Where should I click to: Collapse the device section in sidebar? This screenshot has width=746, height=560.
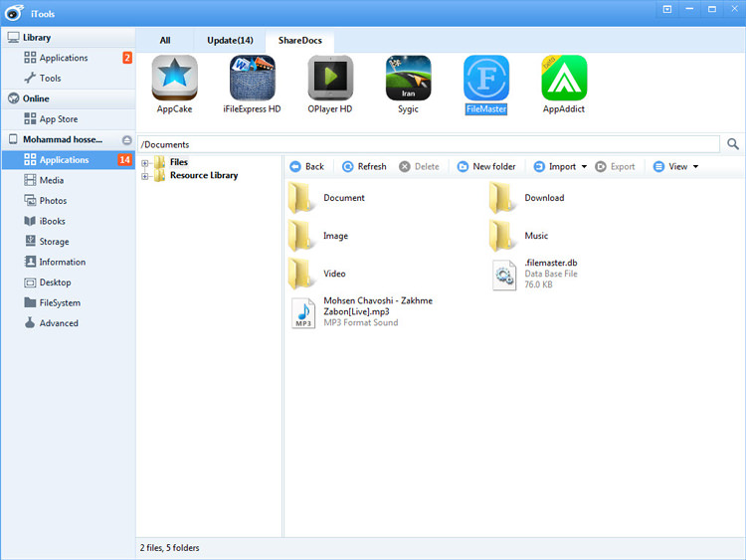click(x=126, y=140)
